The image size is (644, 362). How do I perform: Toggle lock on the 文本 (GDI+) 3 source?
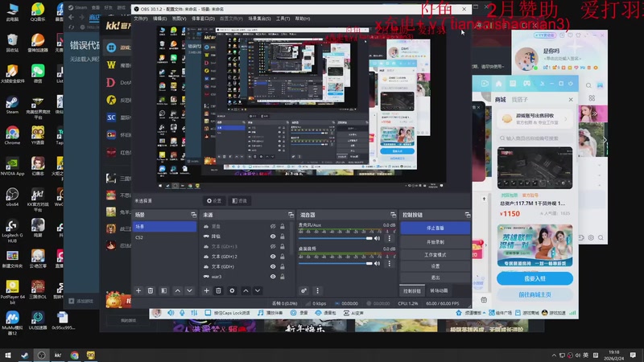point(283,246)
